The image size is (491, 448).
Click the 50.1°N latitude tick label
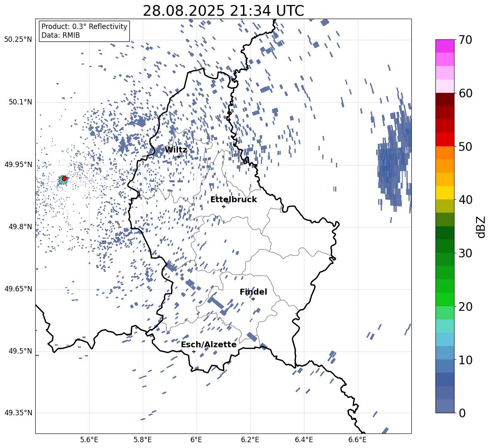[x=20, y=102]
